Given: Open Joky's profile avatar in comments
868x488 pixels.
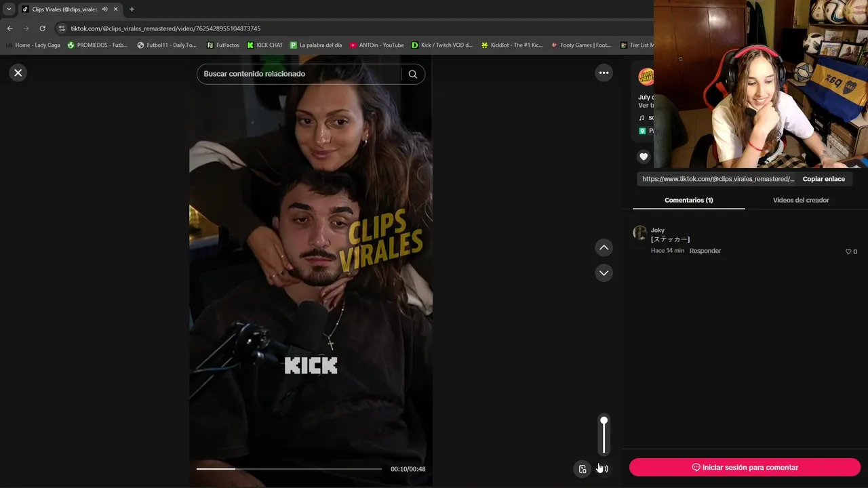Looking at the screenshot, I should tap(639, 233).
